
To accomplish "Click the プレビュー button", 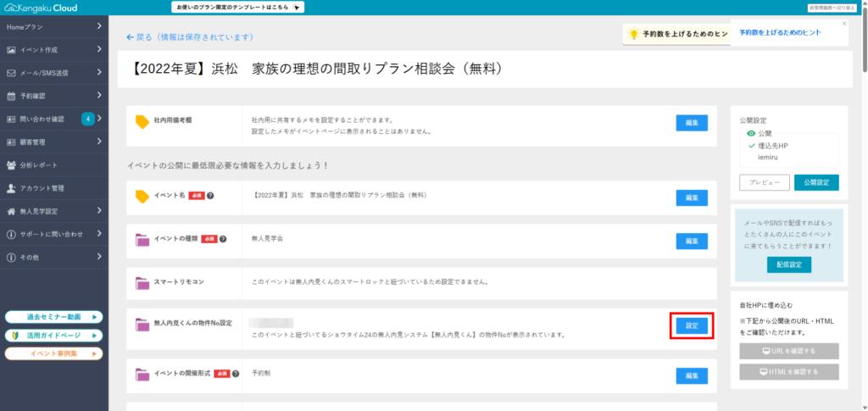I will point(765,182).
